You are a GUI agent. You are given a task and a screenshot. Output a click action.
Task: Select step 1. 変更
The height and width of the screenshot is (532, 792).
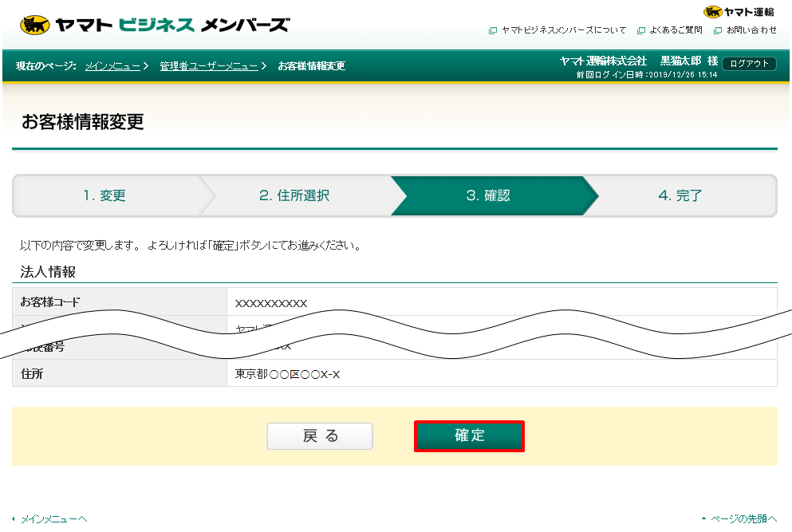pos(104,196)
